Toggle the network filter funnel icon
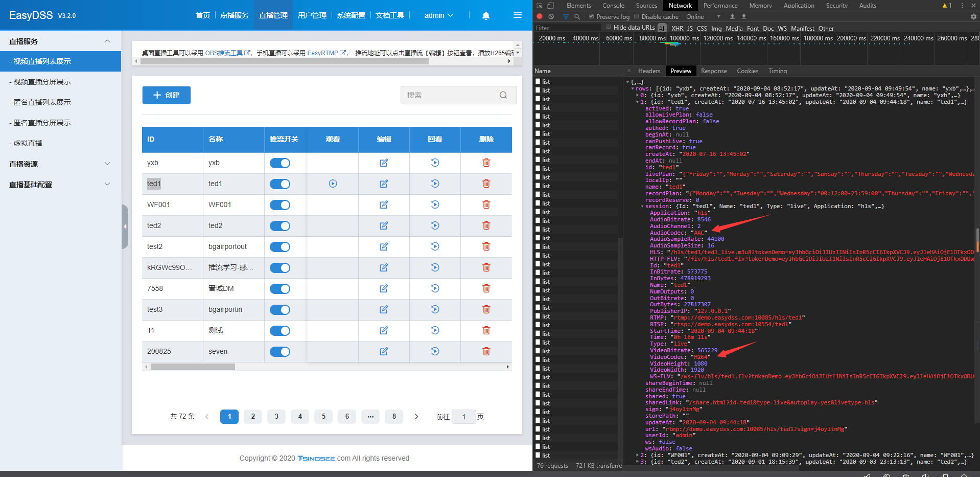The height and width of the screenshot is (477, 980). (x=566, y=16)
